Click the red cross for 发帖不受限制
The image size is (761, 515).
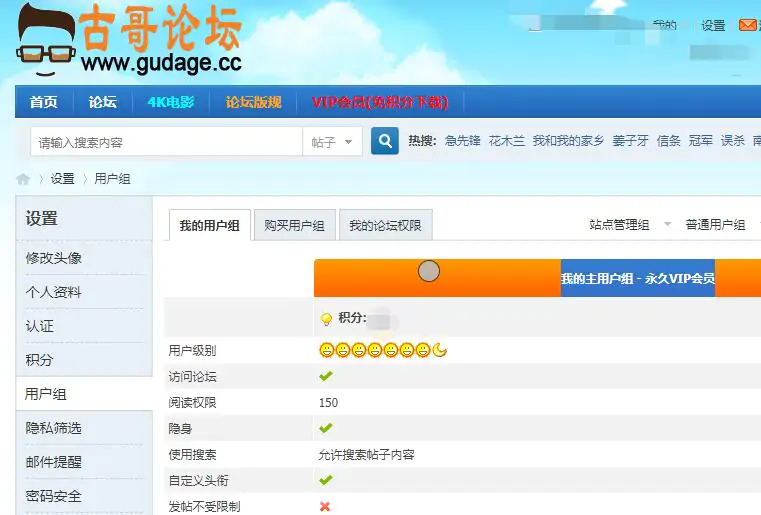tap(325, 506)
